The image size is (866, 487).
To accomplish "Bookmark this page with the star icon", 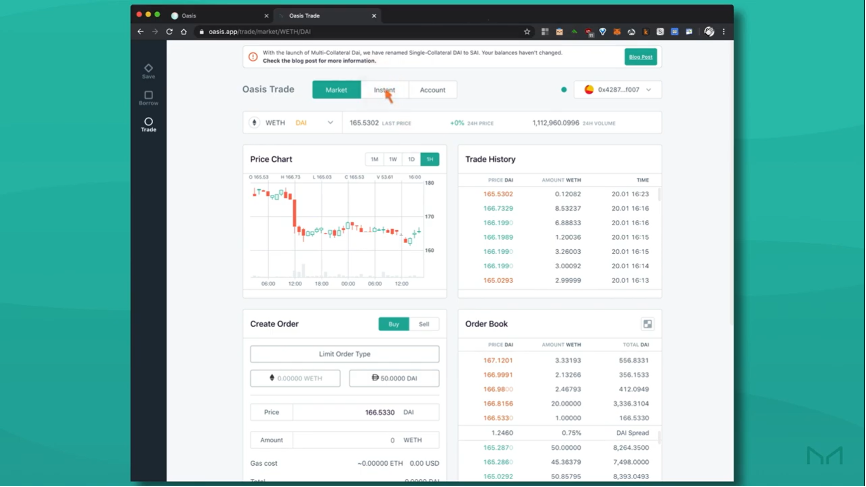I will [x=527, y=31].
